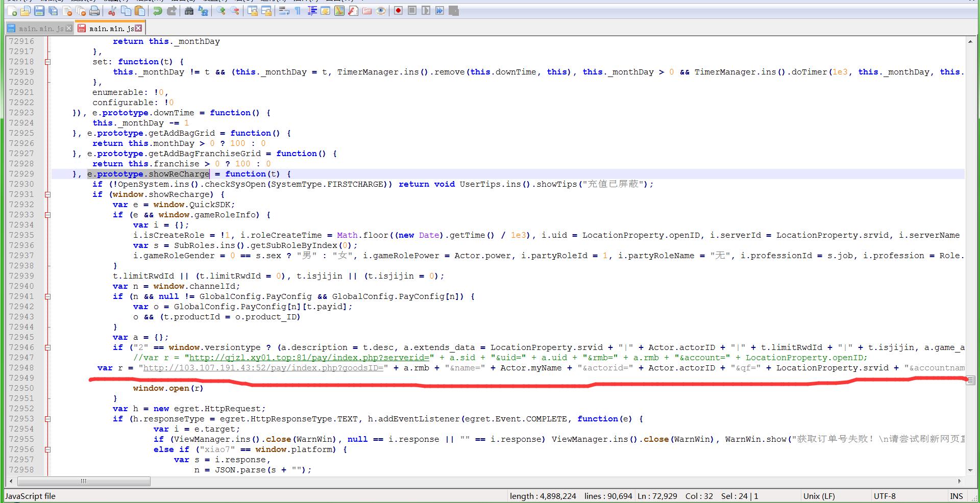Click the Cut scissors icon
Viewport: 980px width, 503px height.
tap(112, 11)
